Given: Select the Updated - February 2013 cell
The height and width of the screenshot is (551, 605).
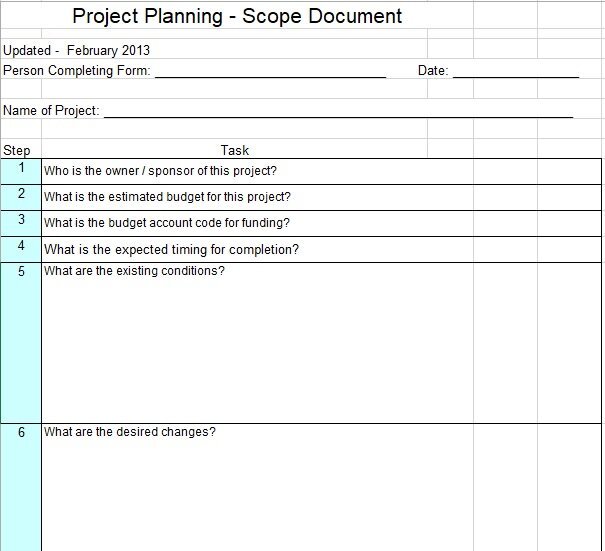Looking at the screenshot, I should (x=78, y=50).
